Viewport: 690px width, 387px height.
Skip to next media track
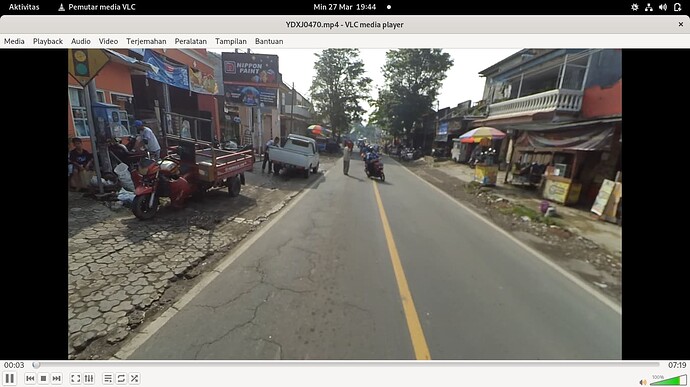pos(56,378)
